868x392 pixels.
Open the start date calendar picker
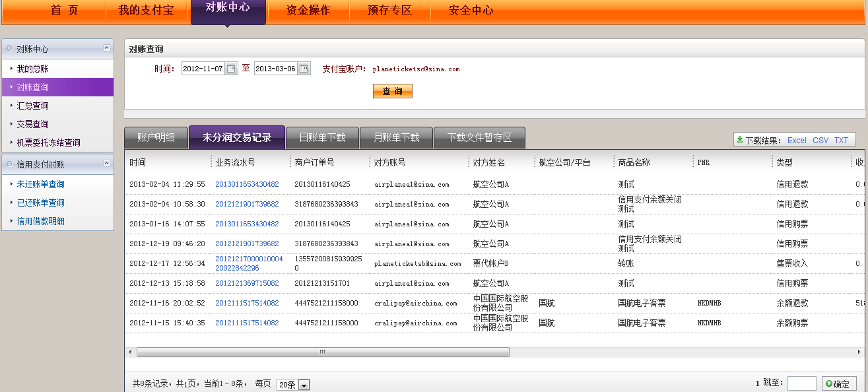(x=231, y=69)
